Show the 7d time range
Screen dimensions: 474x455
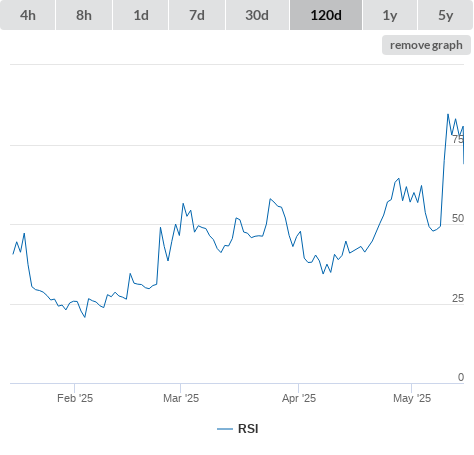coord(197,15)
